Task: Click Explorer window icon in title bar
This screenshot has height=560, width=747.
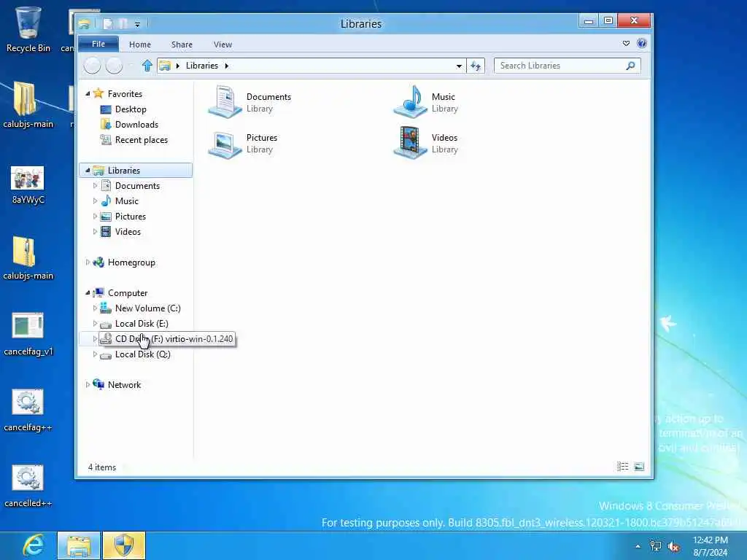Action: pos(85,24)
